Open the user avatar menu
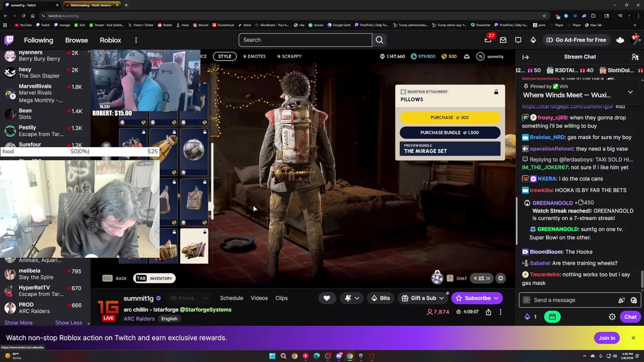 [x=635, y=40]
